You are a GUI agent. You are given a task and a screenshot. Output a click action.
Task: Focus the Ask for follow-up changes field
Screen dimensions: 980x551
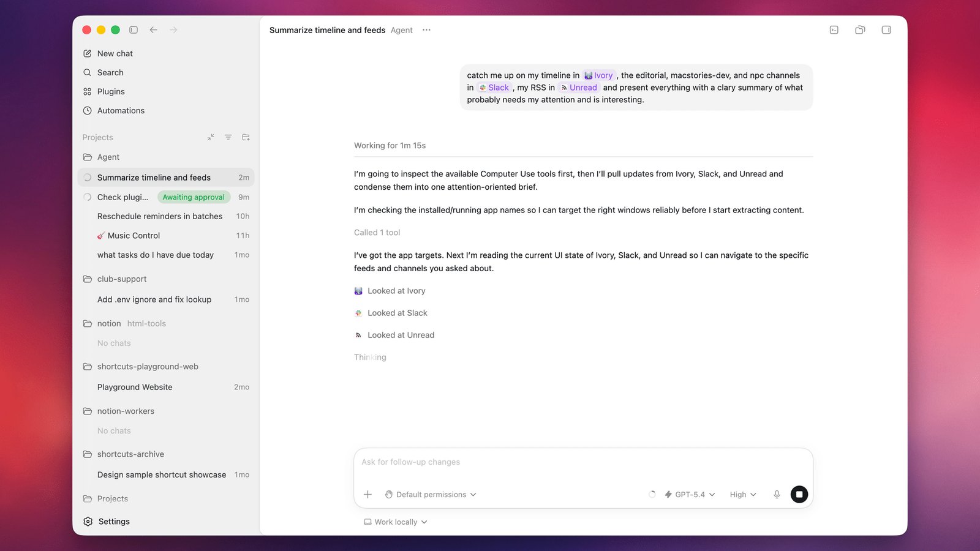pyautogui.click(x=583, y=462)
